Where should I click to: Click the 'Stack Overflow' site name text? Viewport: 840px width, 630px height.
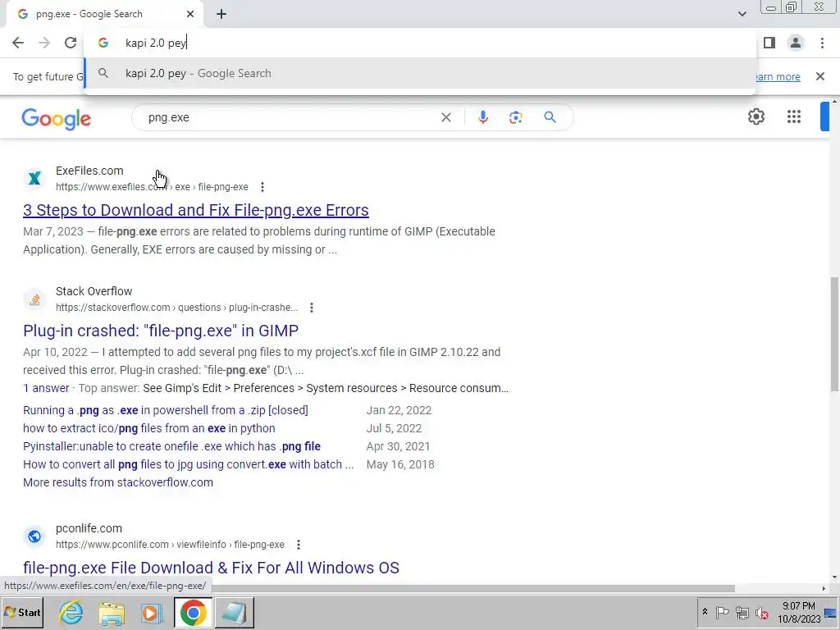coord(94,291)
